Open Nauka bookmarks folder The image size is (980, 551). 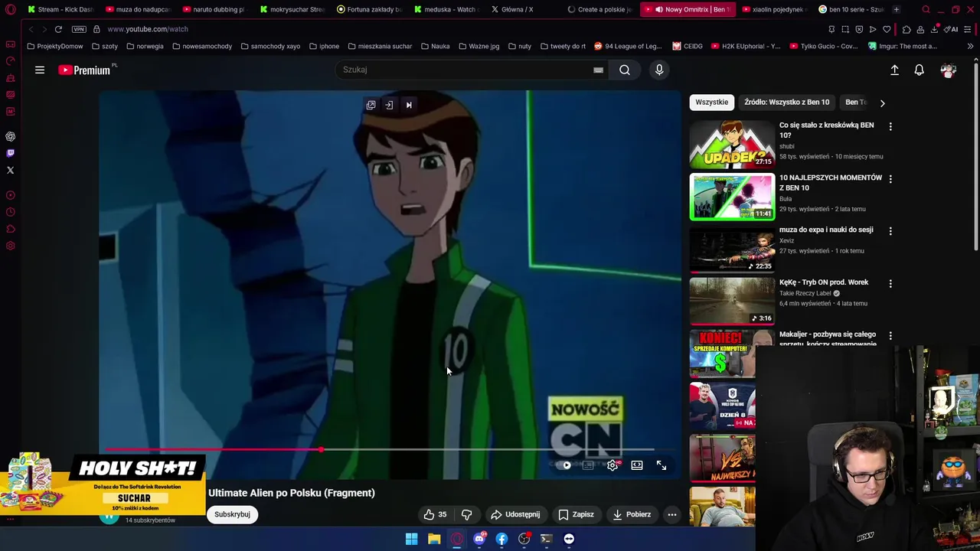click(435, 46)
